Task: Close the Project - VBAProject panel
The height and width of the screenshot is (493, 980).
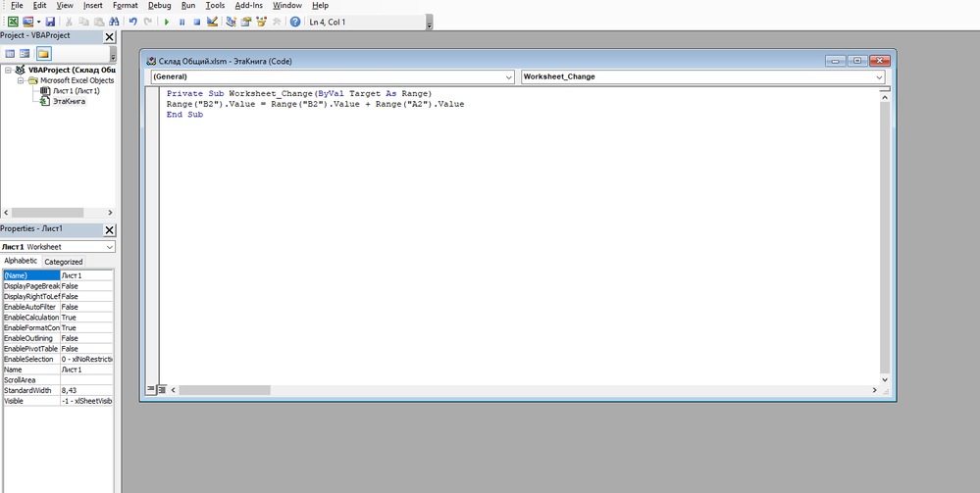Action: pyautogui.click(x=109, y=37)
